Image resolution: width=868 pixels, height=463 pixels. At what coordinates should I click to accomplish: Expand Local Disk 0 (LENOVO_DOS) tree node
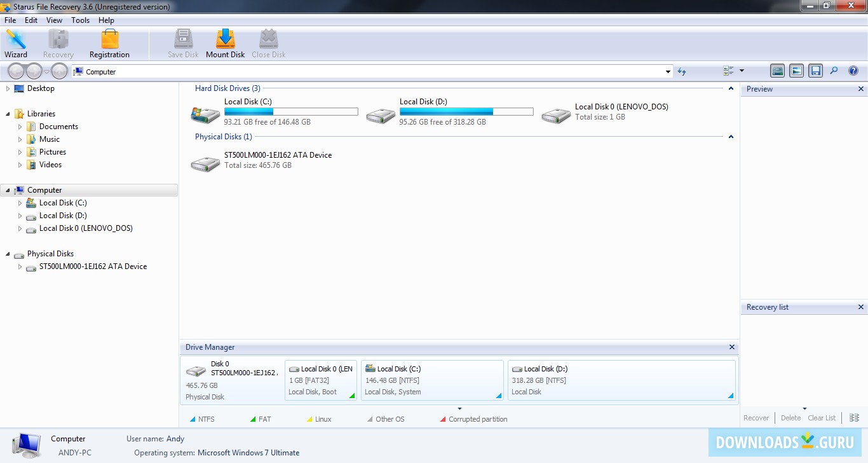tap(20, 228)
